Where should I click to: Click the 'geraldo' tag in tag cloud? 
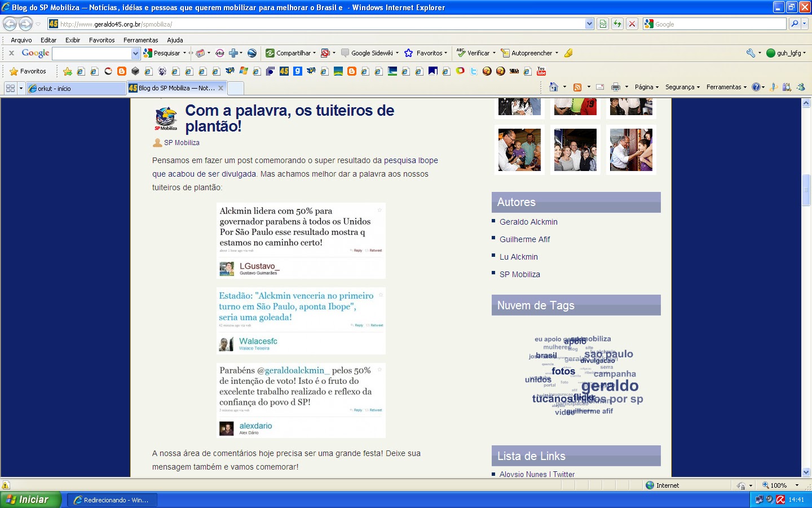(610, 386)
